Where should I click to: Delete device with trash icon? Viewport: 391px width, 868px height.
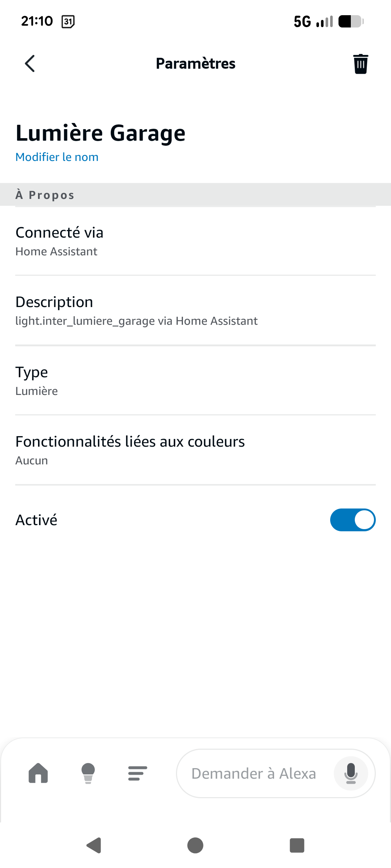[x=360, y=64]
